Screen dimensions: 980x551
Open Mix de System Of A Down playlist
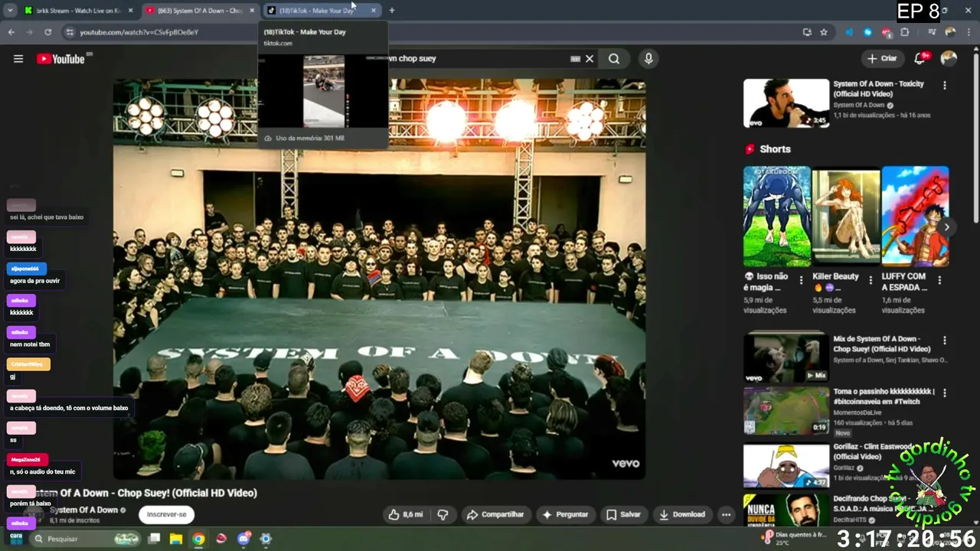[x=786, y=357]
